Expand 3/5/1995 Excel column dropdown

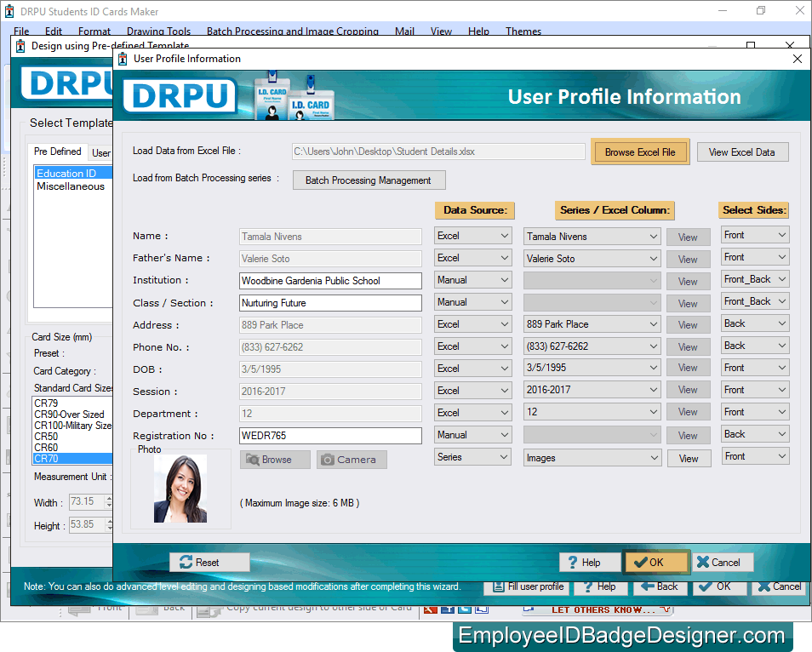pos(592,368)
